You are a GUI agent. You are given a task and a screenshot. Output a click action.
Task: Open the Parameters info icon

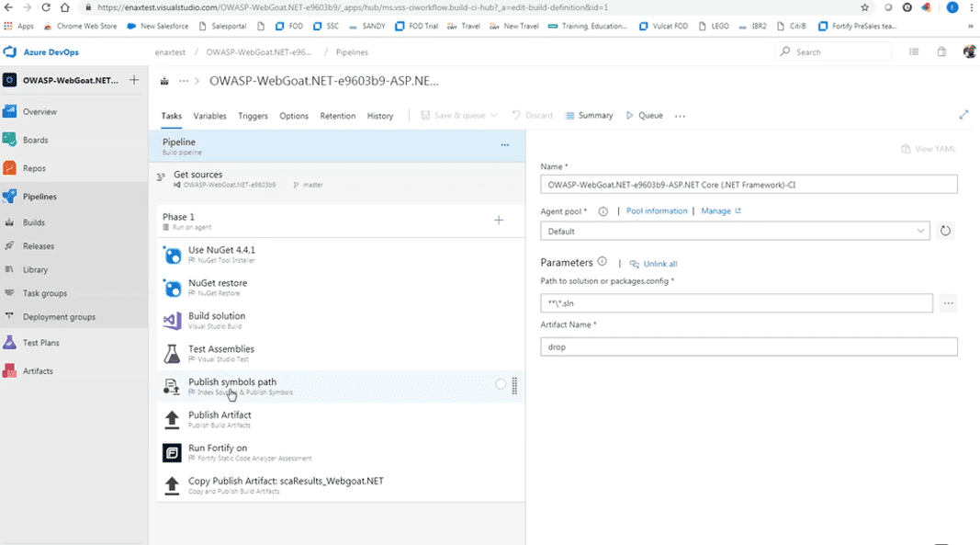pos(602,262)
